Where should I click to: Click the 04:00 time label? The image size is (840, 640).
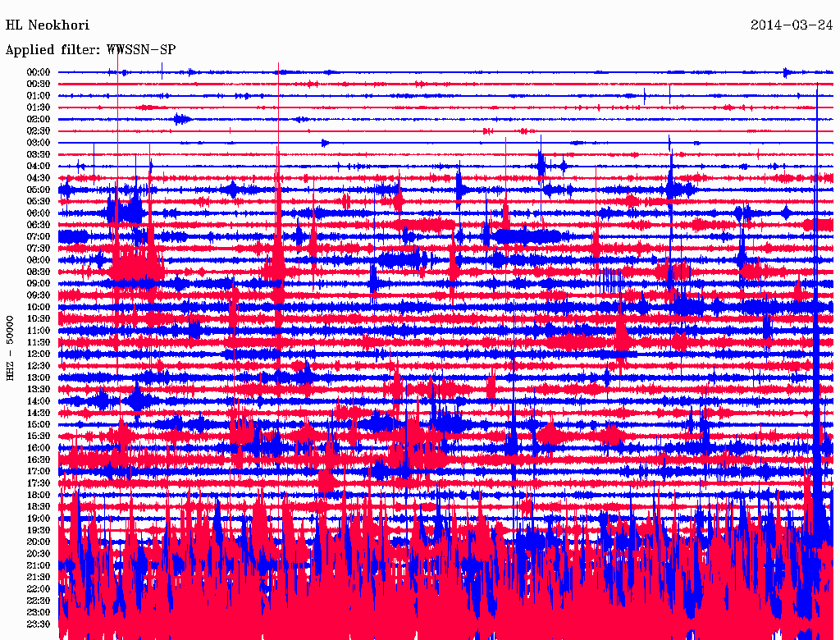(39, 167)
